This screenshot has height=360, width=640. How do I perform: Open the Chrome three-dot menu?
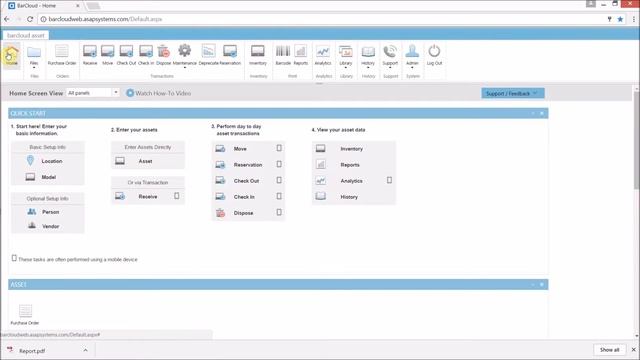[634, 19]
